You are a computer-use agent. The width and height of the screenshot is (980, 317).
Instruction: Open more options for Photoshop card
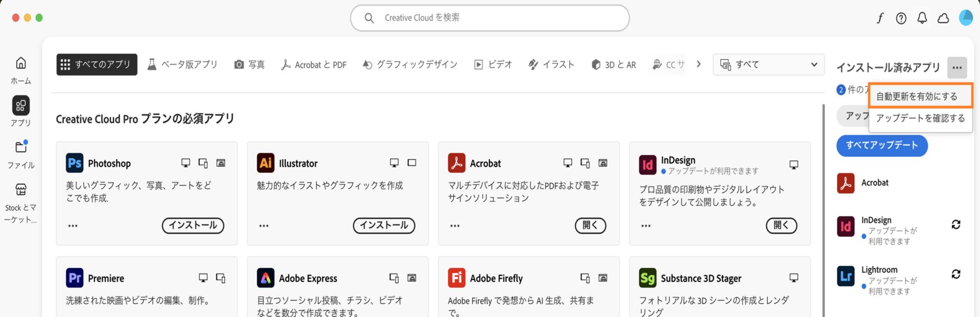(73, 226)
